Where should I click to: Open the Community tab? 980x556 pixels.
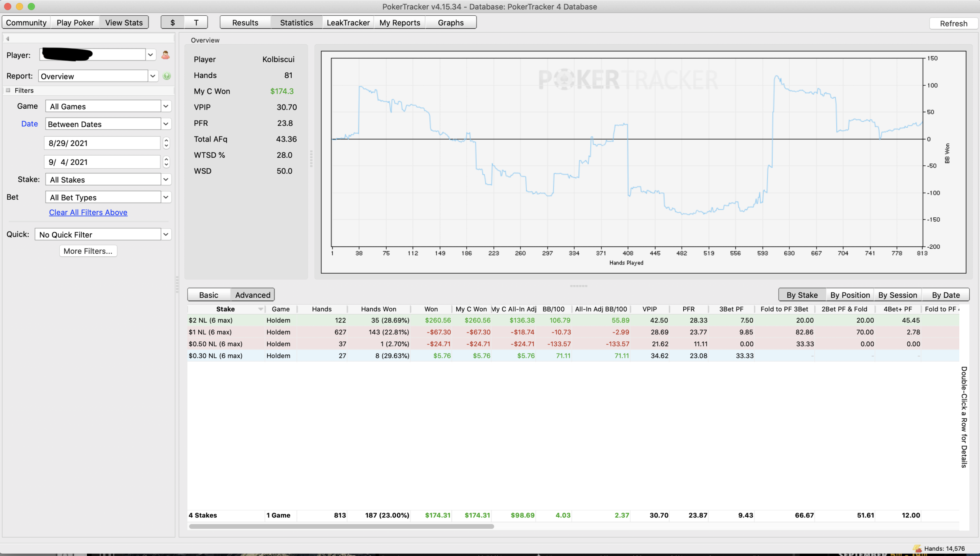[x=26, y=23]
